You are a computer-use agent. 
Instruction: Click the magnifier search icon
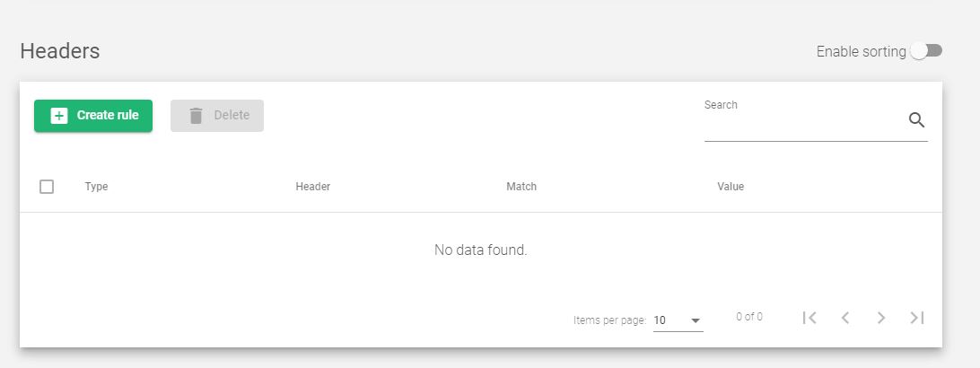(x=916, y=120)
